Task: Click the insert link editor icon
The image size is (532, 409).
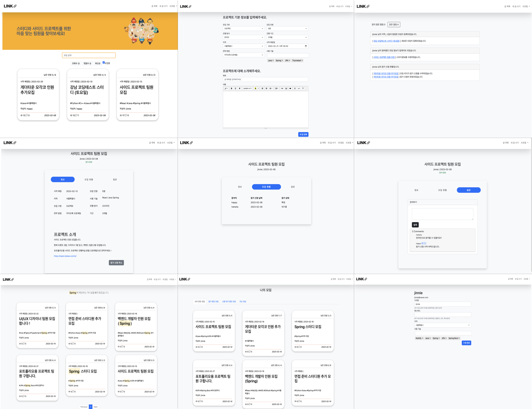Action: 282,88
